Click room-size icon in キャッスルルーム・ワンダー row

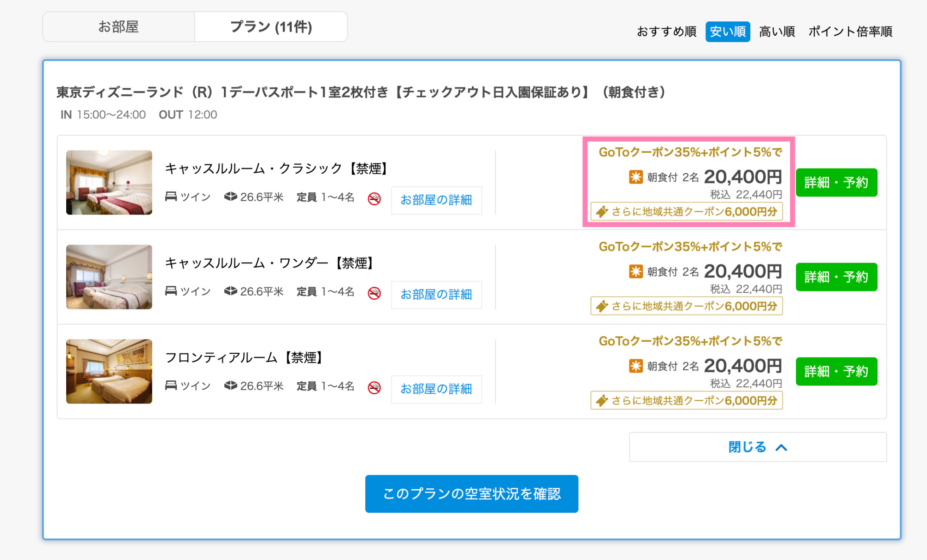pos(231,291)
